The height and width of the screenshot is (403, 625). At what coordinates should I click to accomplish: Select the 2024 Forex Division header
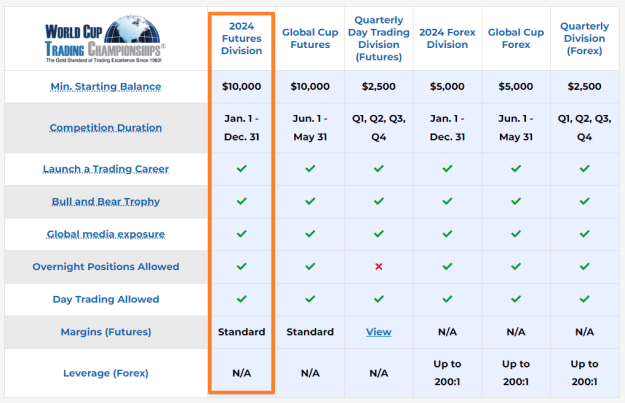[x=447, y=39]
